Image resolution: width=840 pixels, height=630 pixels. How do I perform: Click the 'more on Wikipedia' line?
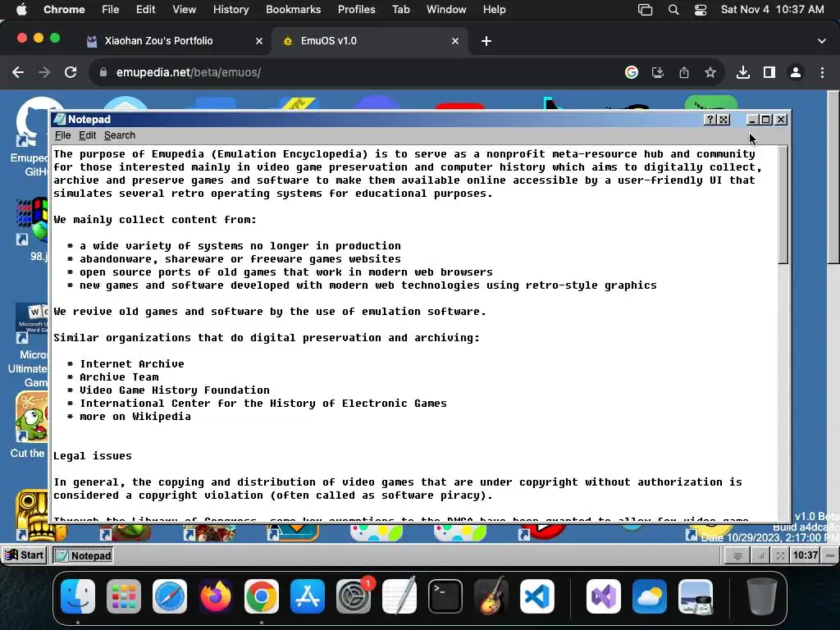tap(135, 416)
